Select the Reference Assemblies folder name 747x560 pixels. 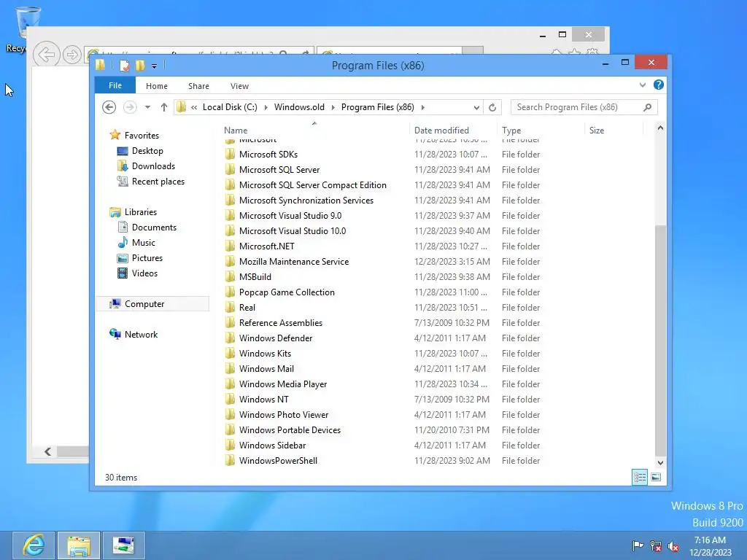pyautogui.click(x=281, y=323)
